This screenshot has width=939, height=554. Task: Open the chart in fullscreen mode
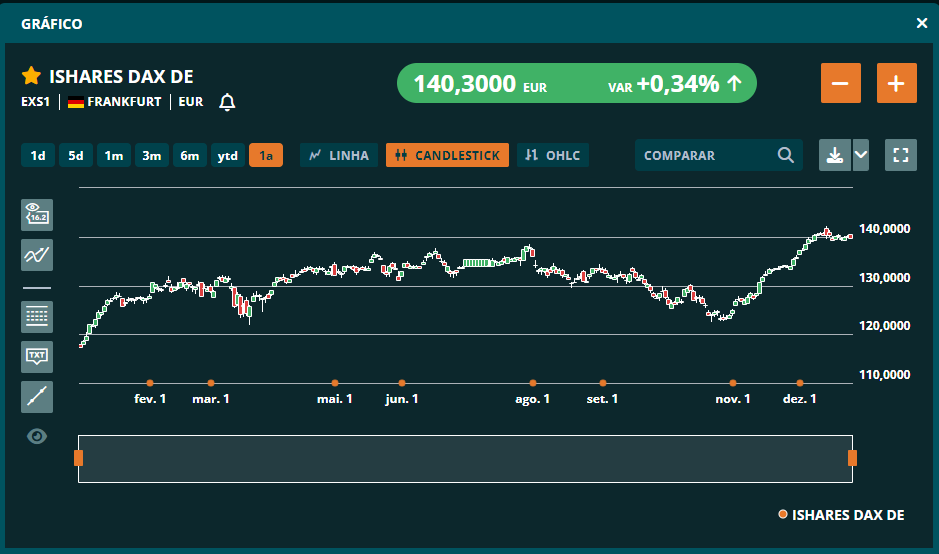pyautogui.click(x=901, y=155)
